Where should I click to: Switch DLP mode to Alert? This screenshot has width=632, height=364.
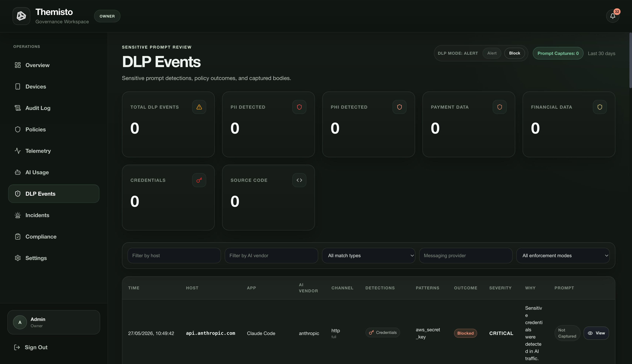(x=492, y=53)
